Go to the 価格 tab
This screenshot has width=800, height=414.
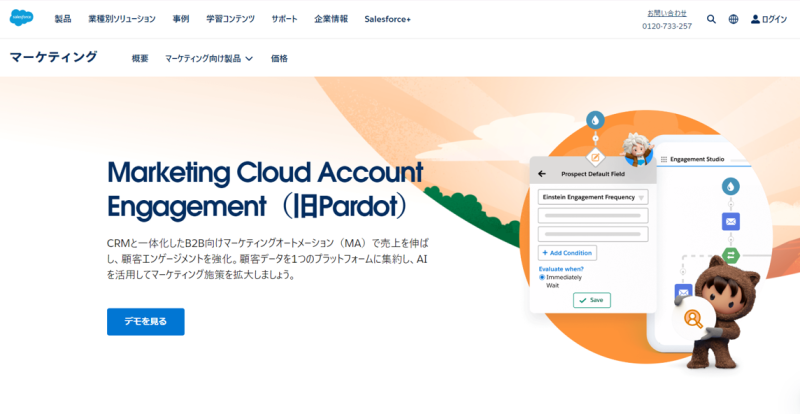pos(279,59)
